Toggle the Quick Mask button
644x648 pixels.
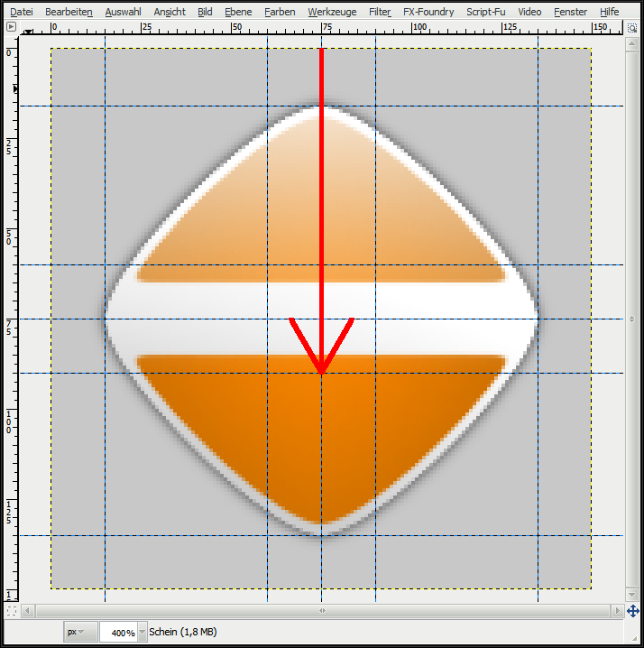pos(12,610)
